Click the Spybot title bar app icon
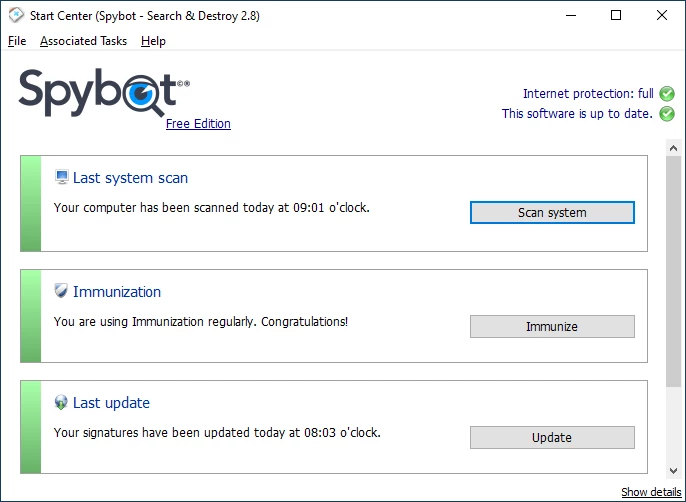686x502 pixels. pos(16,15)
